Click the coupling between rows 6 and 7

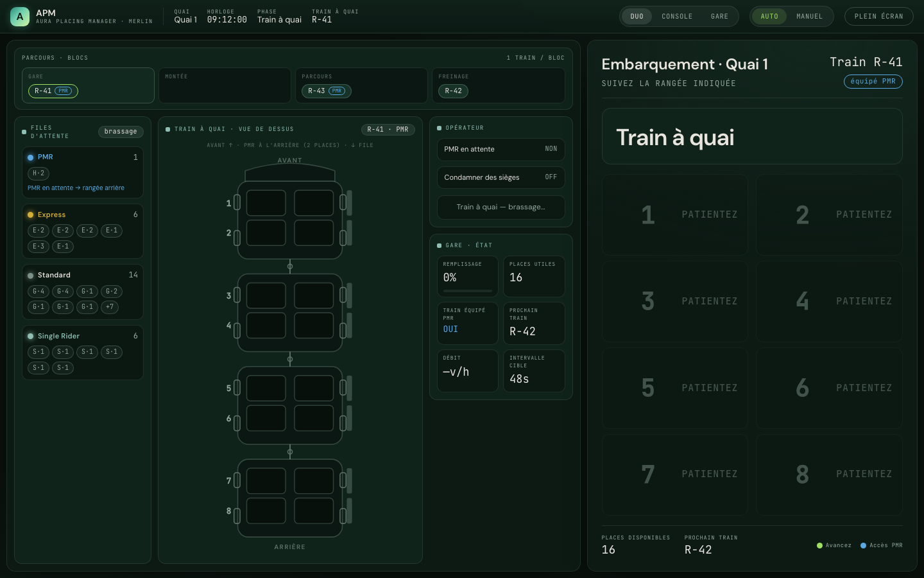(290, 452)
